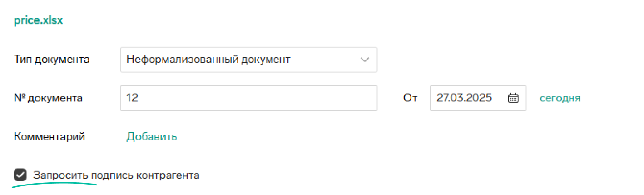This screenshot has height=195, width=644.
Task: Uncheck "Запросить подпись контрагента" checkbox
Action: coord(20,175)
